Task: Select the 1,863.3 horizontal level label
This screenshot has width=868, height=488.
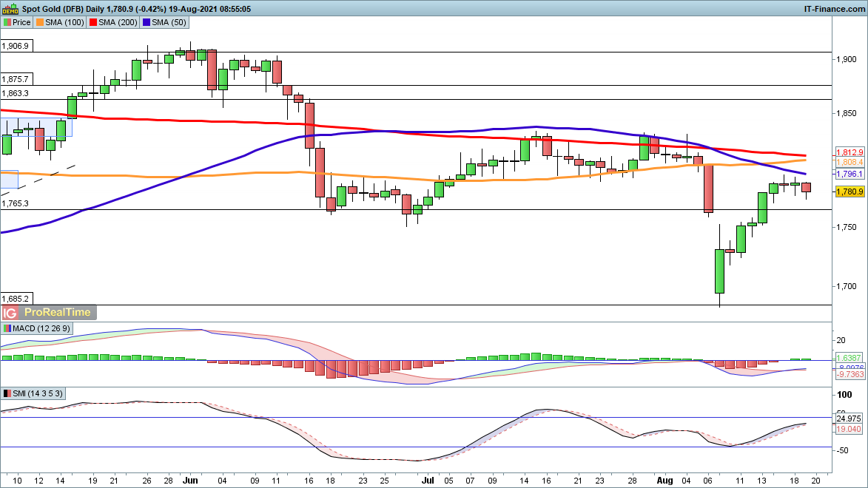Action: [x=16, y=93]
